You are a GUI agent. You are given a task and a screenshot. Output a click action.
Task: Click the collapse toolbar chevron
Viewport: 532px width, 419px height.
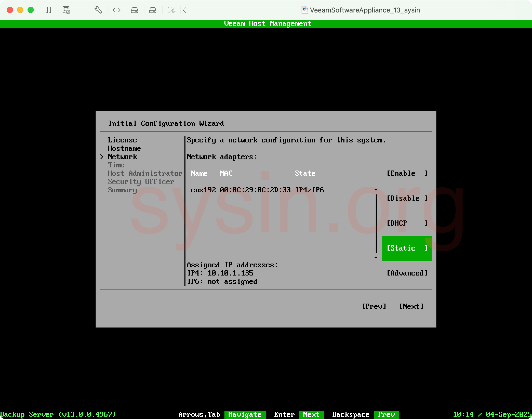(x=184, y=10)
